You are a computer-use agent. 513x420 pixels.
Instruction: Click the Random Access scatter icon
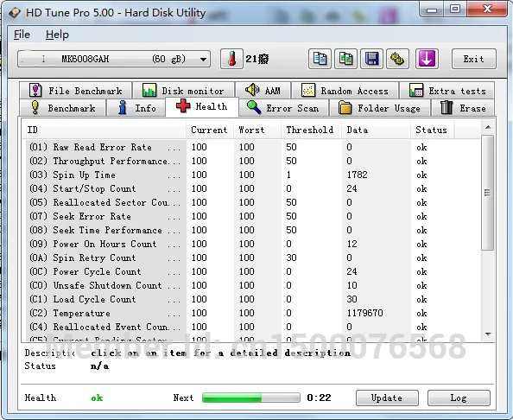307,90
